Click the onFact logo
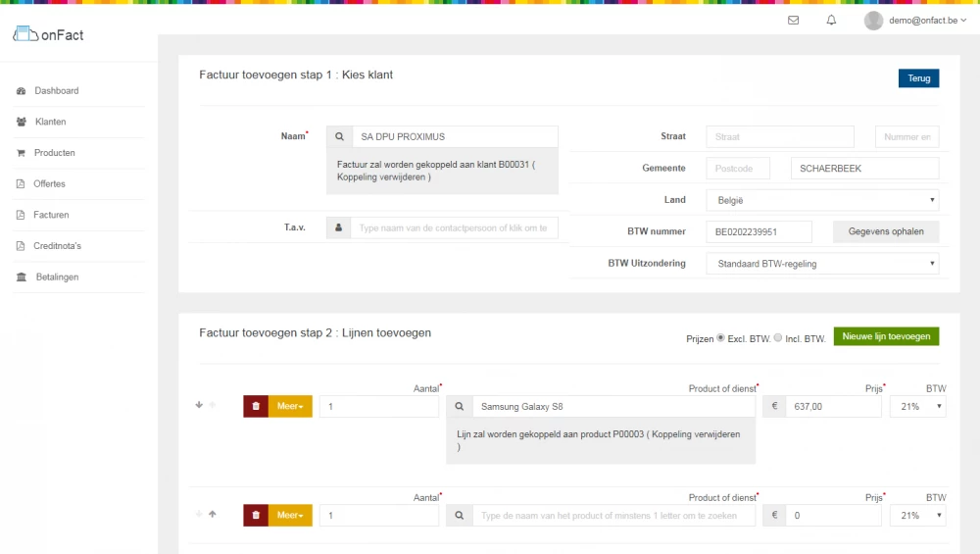Viewport: 980px width, 554px height. coord(49,35)
